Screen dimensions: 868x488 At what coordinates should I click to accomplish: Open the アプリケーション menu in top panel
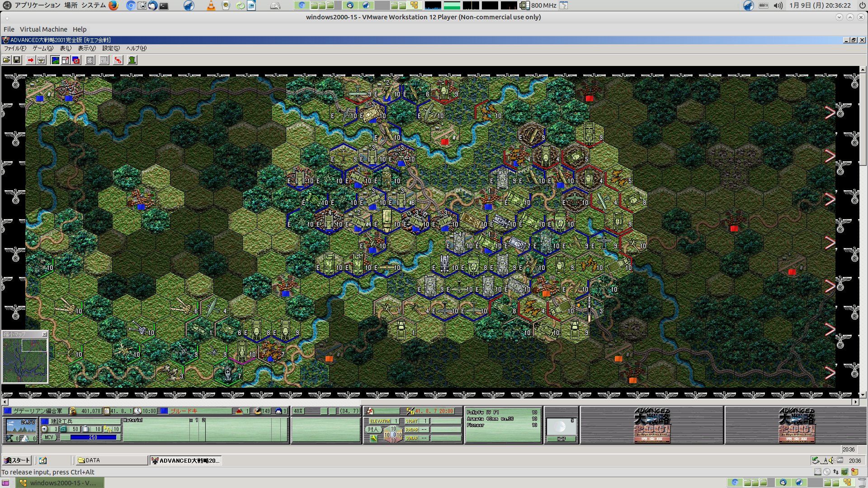(37, 5)
